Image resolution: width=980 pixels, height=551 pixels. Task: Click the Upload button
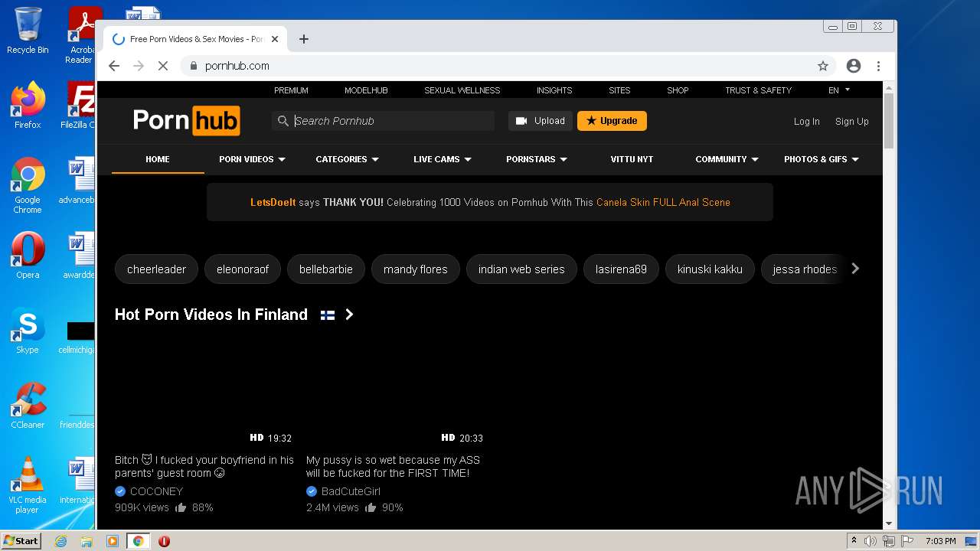pyautogui.click(x=541, y=121)
